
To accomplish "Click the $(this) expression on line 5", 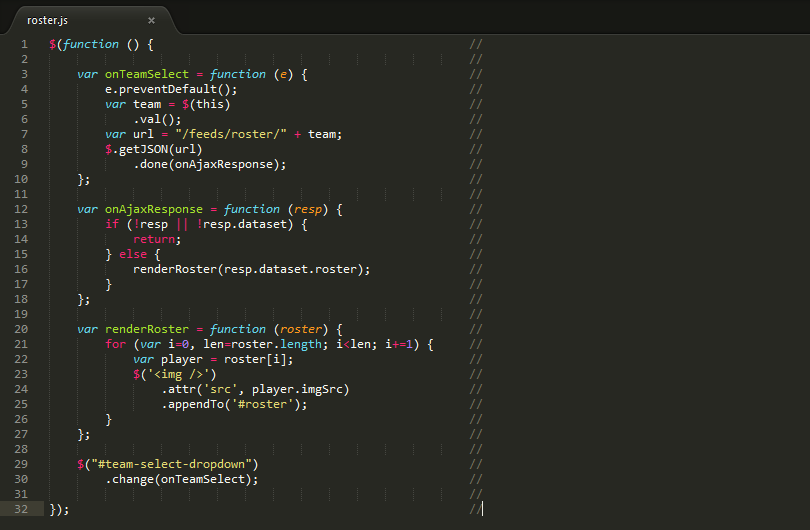I will click(206, 104).
